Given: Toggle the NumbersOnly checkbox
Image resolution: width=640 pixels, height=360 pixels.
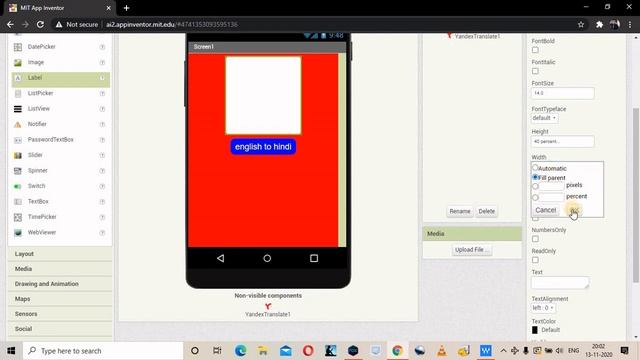Looking at the screenshot, I should pyautogui.click(x=535, y=239).
